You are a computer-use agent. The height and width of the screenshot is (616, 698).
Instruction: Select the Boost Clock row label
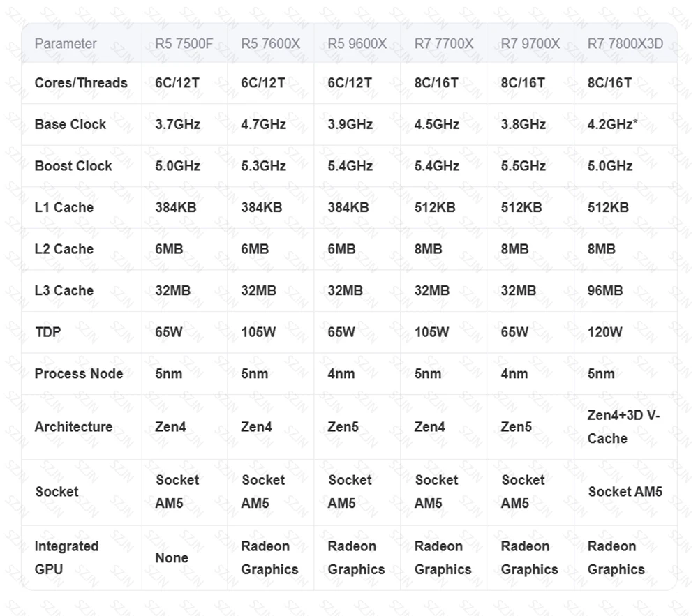[x=73, y=166]
